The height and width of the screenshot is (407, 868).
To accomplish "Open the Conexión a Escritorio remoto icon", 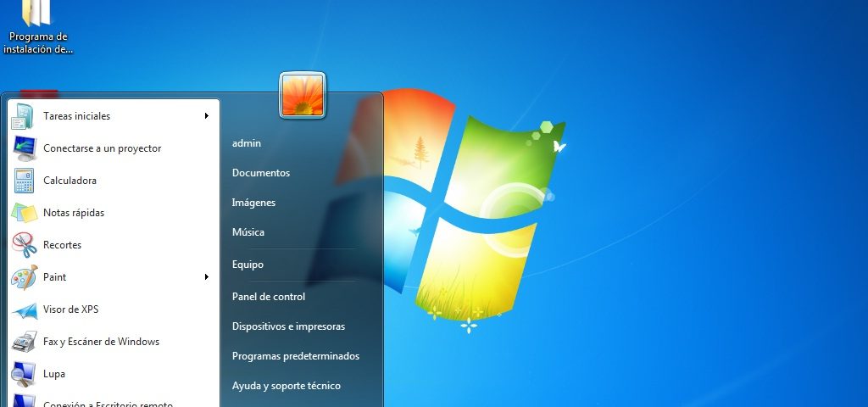I will point(25,401).
